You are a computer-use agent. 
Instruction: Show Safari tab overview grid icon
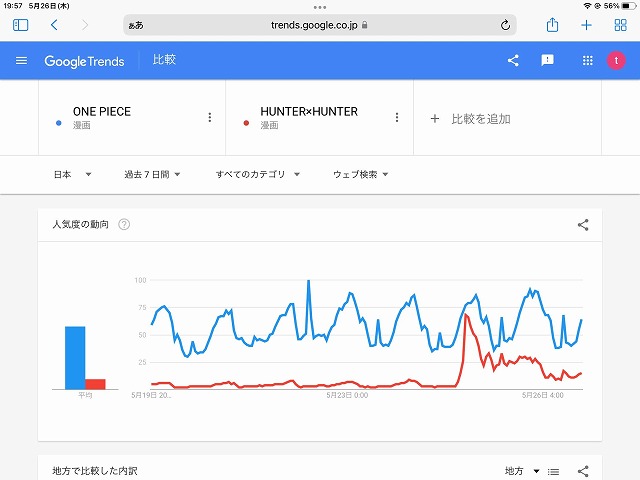pos(620,25)
